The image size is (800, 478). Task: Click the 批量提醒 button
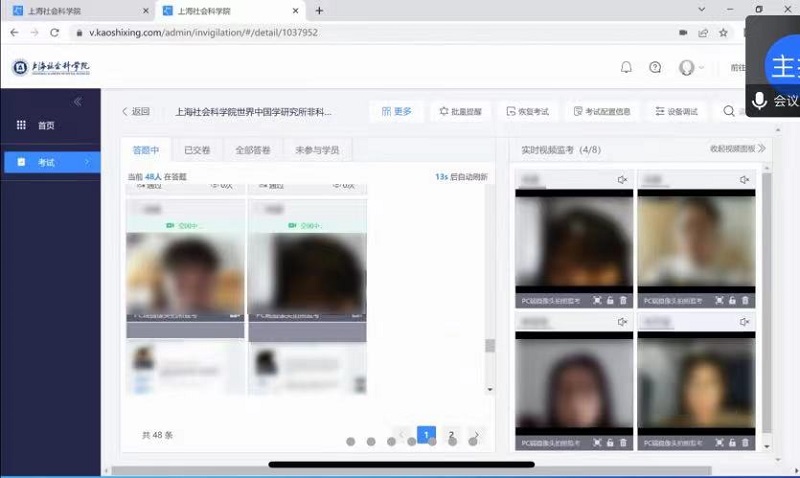pos(460,111)
